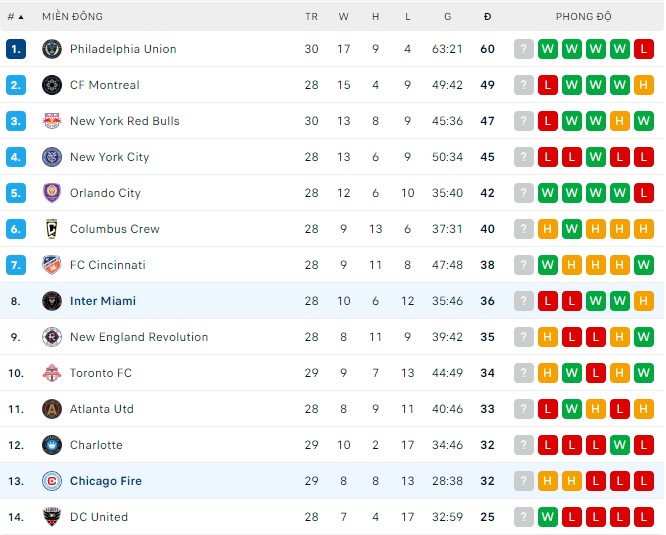Click the Inter Miami club crest
This screenshot has height=535, width=666.
52,301
